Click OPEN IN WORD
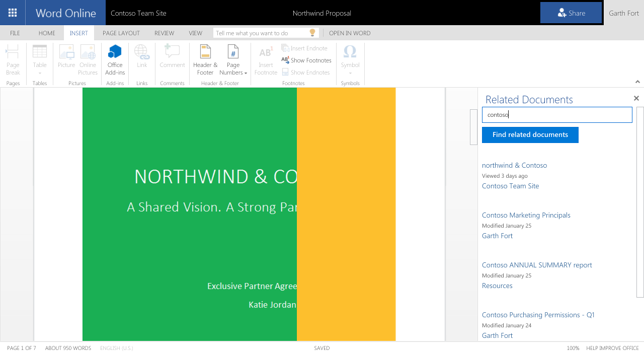This screenshot has width=644, height=353. [350, 33]
